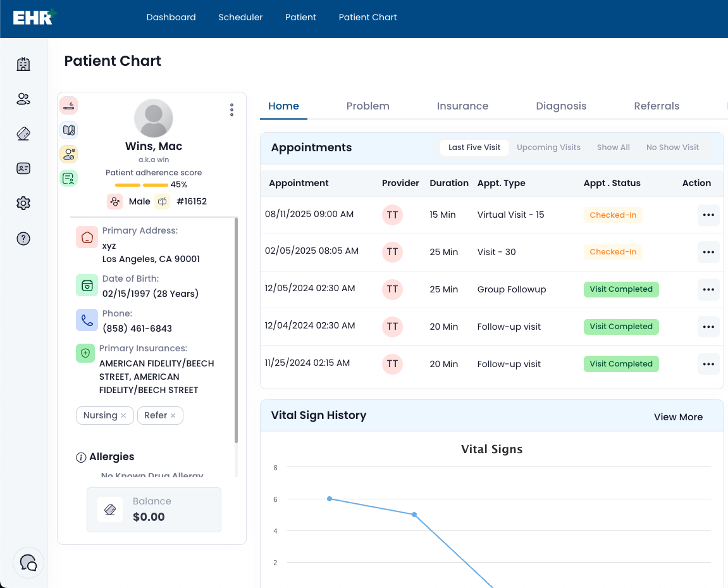Switch to the Insurance tab
The width and height of the screenshot is (728, 588).
coord(462,106)
